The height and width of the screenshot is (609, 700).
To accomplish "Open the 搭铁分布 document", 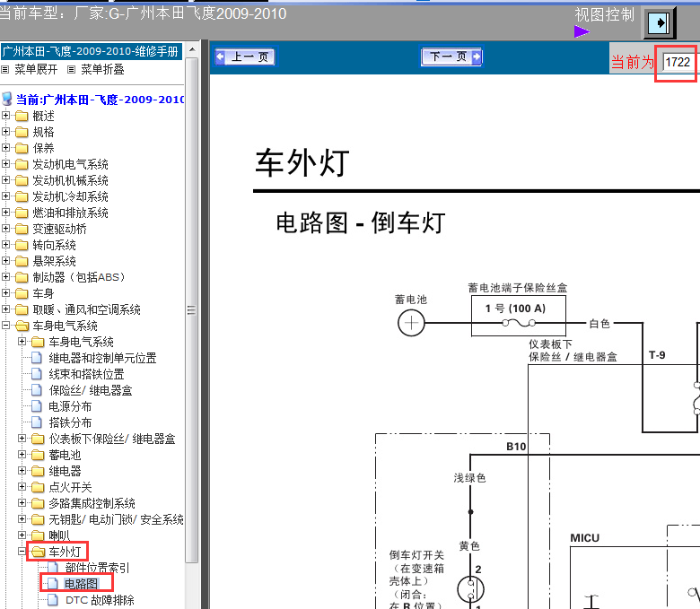I will (x=70, y=422).
